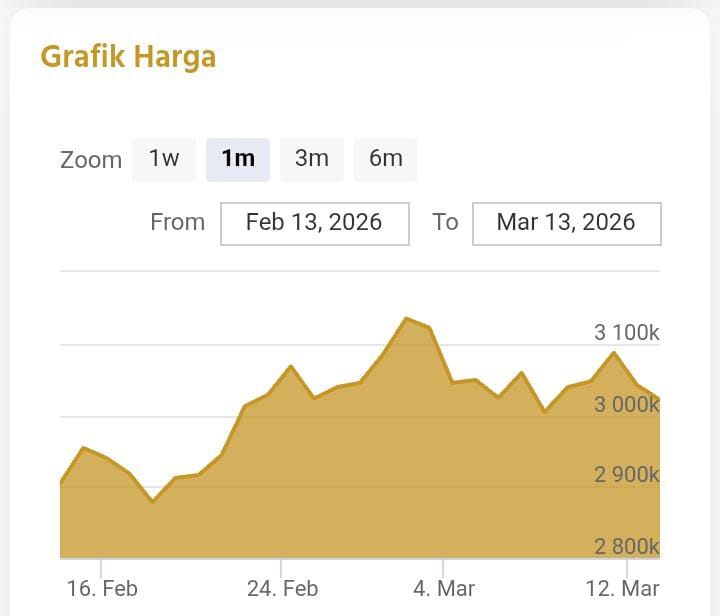Screen dimensions: 720x616
Task: Switch chart zoom to 3m
Action: point(312,159)
